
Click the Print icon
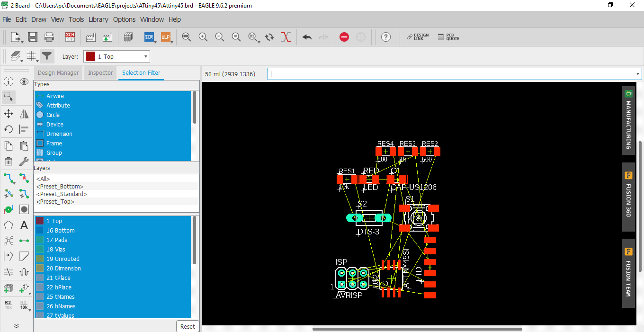coord(49,37)
